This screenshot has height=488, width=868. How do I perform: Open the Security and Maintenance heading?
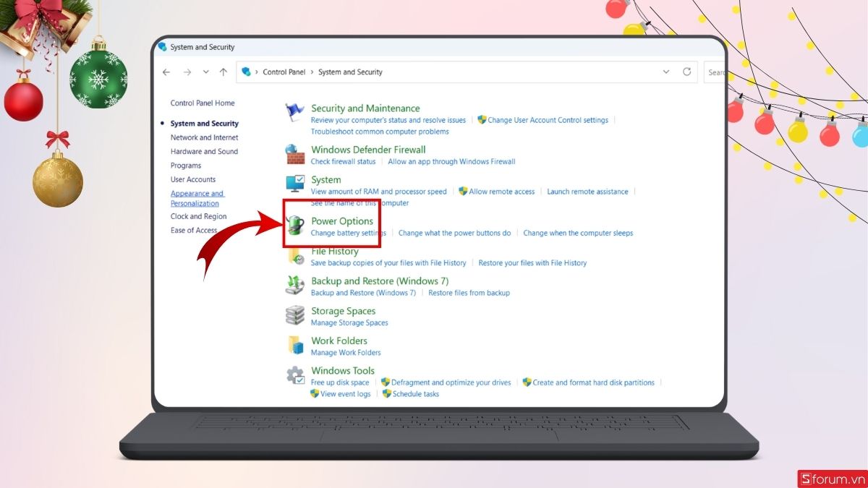click(x=365, y=108)
